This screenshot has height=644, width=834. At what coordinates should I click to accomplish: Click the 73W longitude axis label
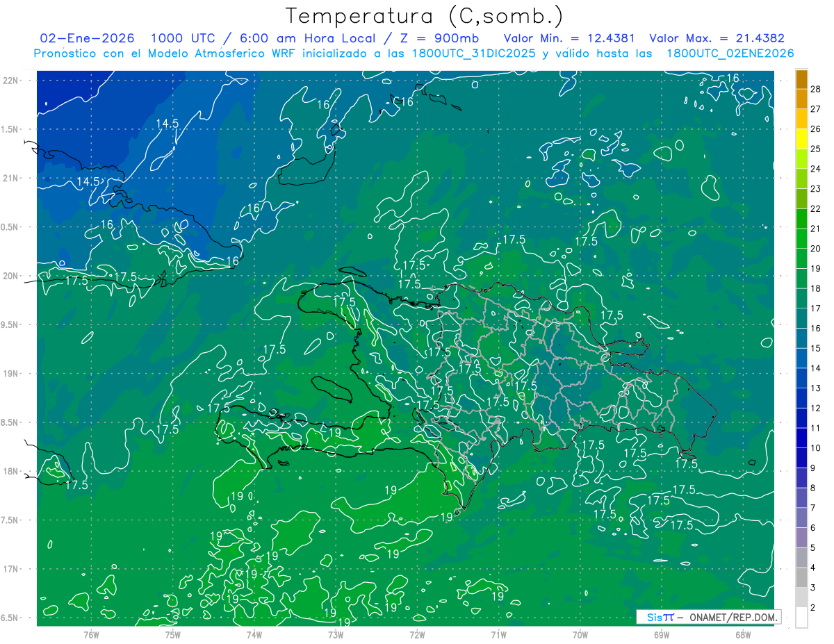[336, 634]
